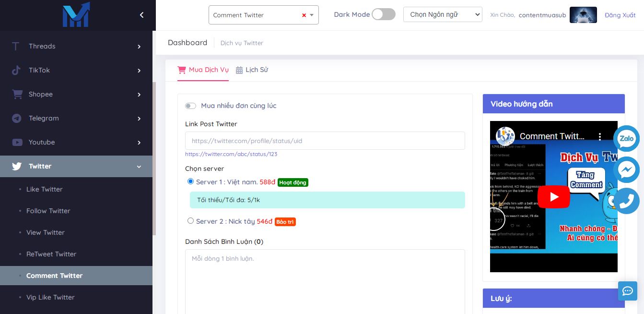Viewport: 644px width, 314px height.
Task: Click the TikTok icon in sidebar
Action: (16, 70)
